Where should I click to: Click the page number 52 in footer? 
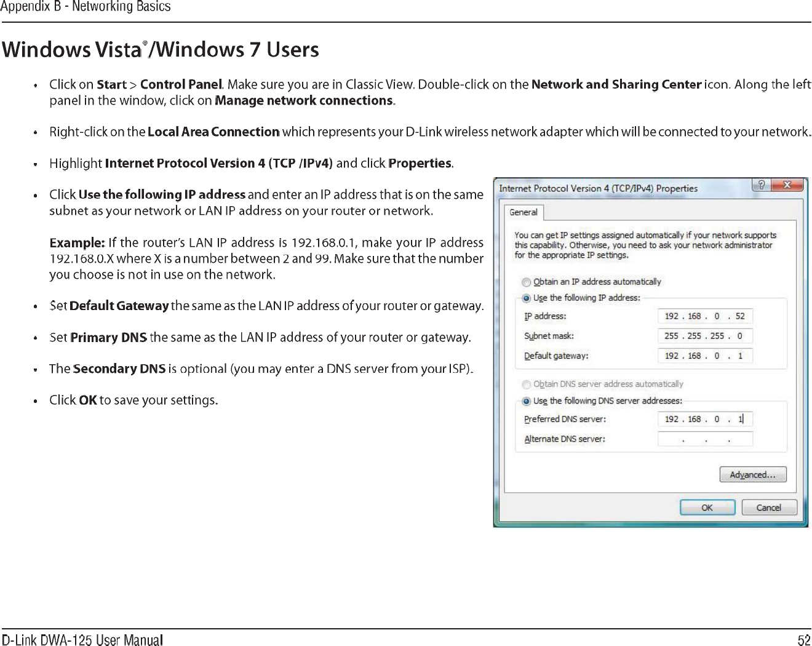(804, 640)
